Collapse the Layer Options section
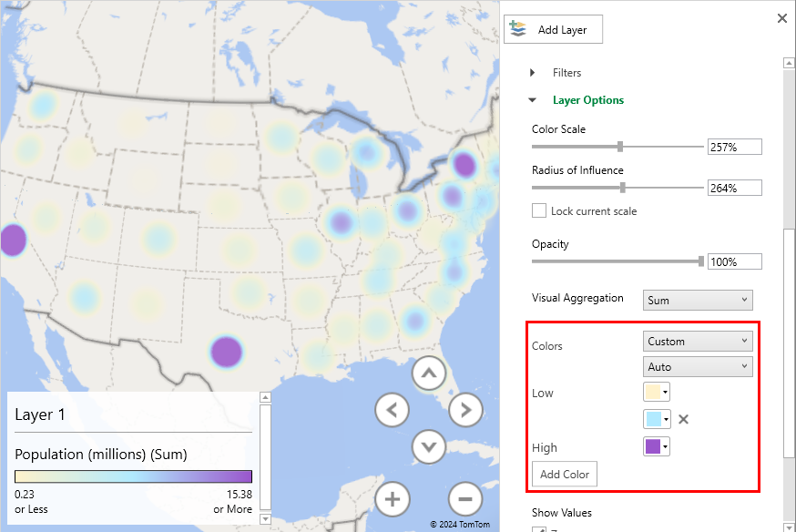The height and width of the screenshot is (532, 796). [532, 100]
